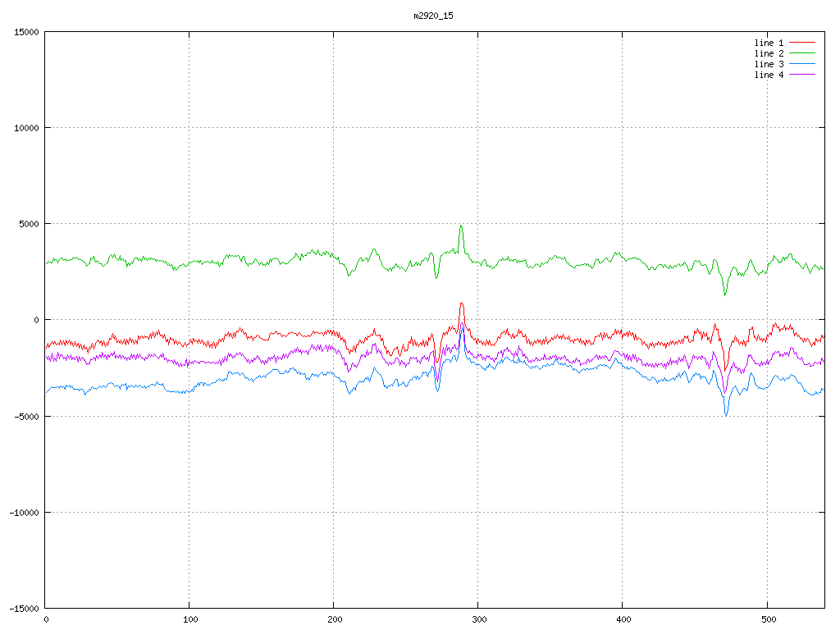This screenshot has height=630, width=840.
Task: Click the green line 2 legend sample
Action: click(802, 53)
